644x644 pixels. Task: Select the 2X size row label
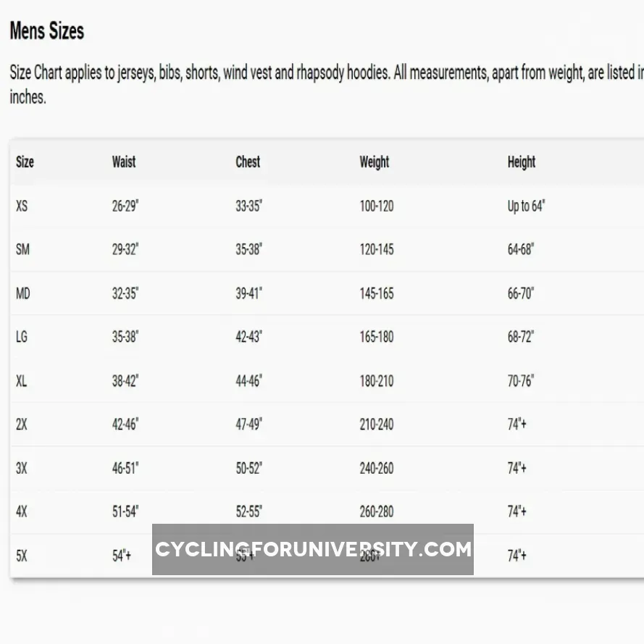click(22, 425)
